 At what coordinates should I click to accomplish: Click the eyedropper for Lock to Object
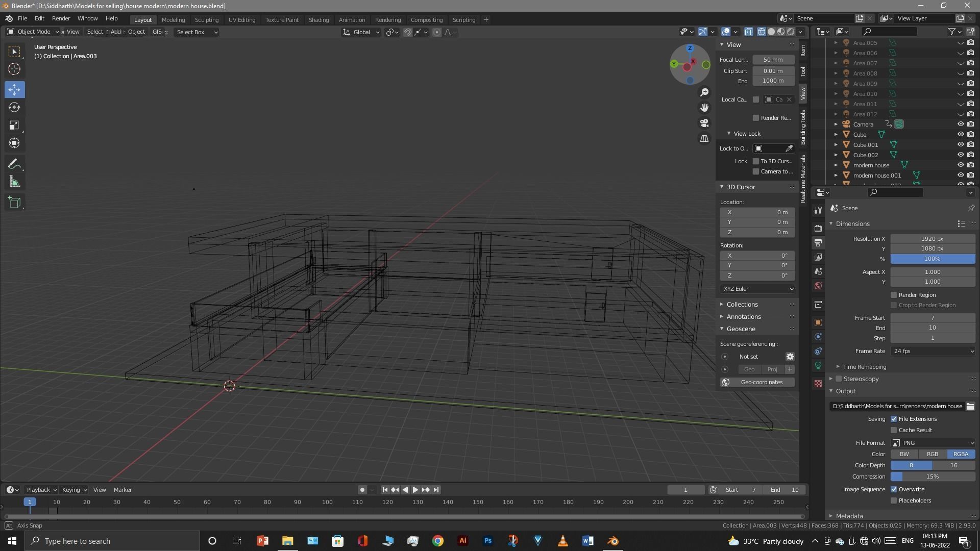789,148
